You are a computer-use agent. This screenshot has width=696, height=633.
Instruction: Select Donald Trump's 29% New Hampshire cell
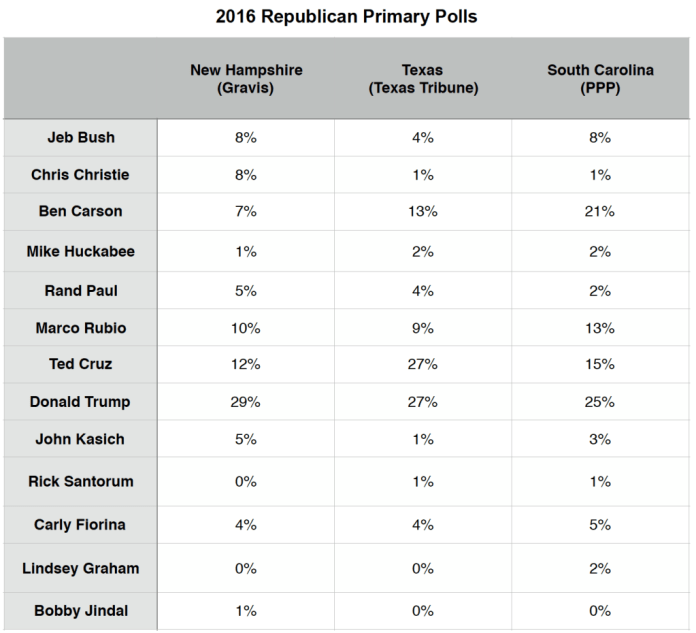(x=245, y=402)
